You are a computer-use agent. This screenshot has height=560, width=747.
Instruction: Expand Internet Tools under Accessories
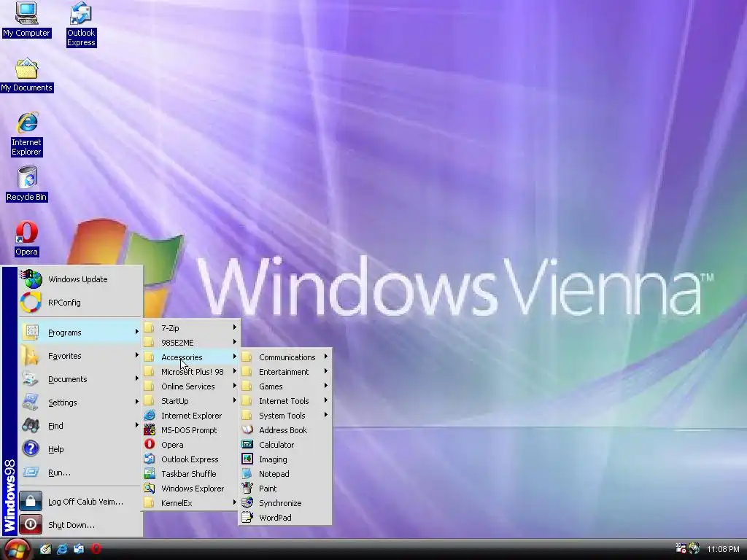[x=285, y=401]
